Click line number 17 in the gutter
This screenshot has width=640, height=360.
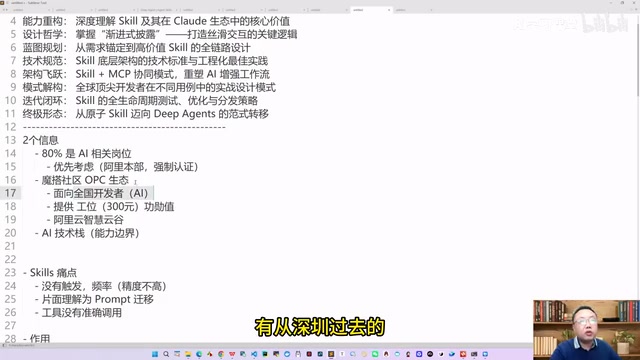(x=10, y=193)
